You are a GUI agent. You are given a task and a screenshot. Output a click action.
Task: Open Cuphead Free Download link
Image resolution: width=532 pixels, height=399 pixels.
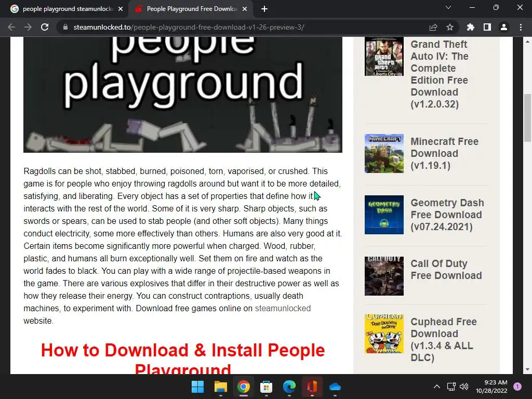click(x=444, y=339)
